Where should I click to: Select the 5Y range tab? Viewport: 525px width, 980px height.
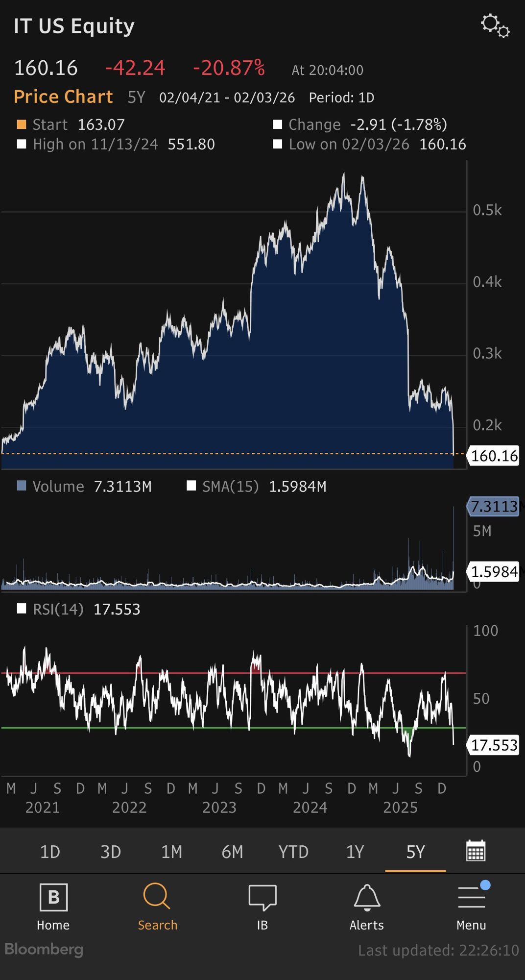pyautogui.click(x=415, y=852)
